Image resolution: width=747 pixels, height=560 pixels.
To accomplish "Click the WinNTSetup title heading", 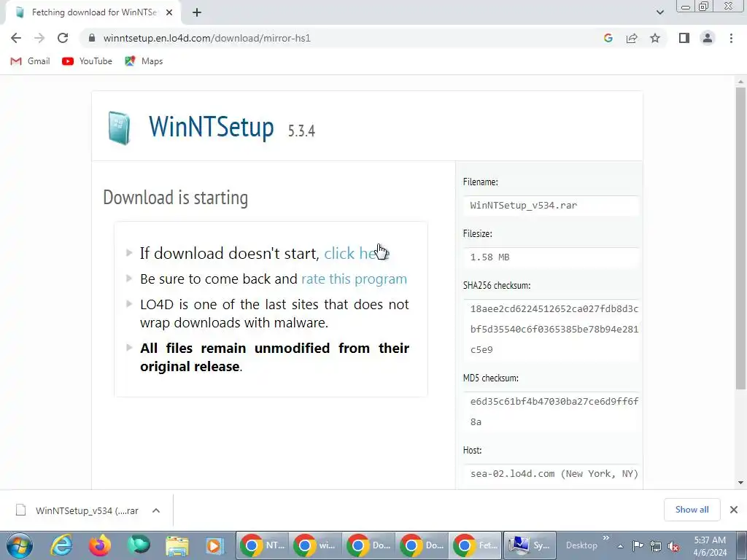I will point(211,127).
